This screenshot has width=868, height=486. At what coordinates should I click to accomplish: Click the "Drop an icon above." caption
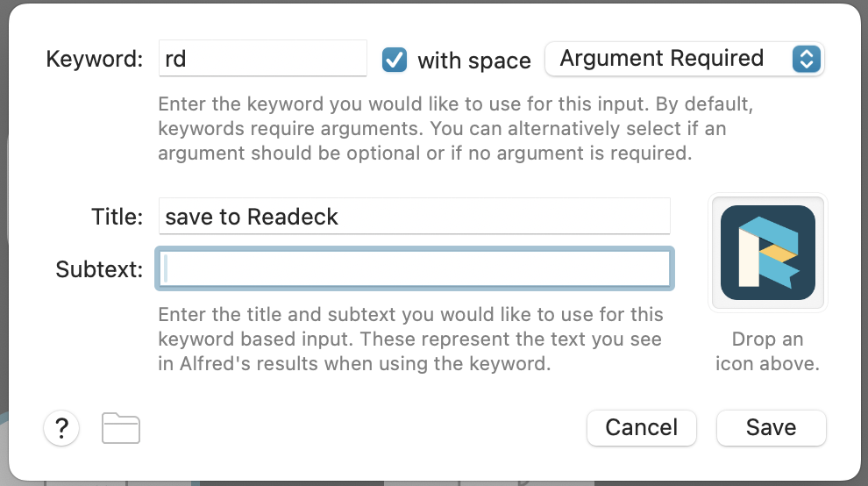[x=767, y=351]
